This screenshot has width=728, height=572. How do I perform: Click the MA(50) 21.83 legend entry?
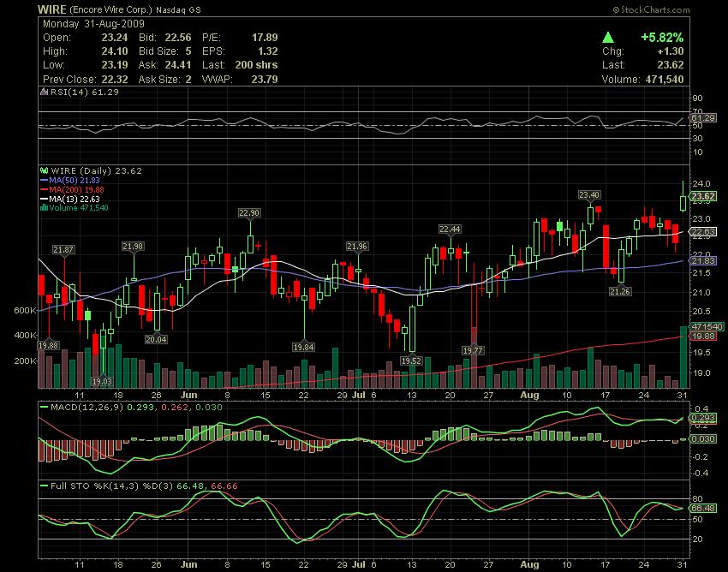tap(70, 180)
